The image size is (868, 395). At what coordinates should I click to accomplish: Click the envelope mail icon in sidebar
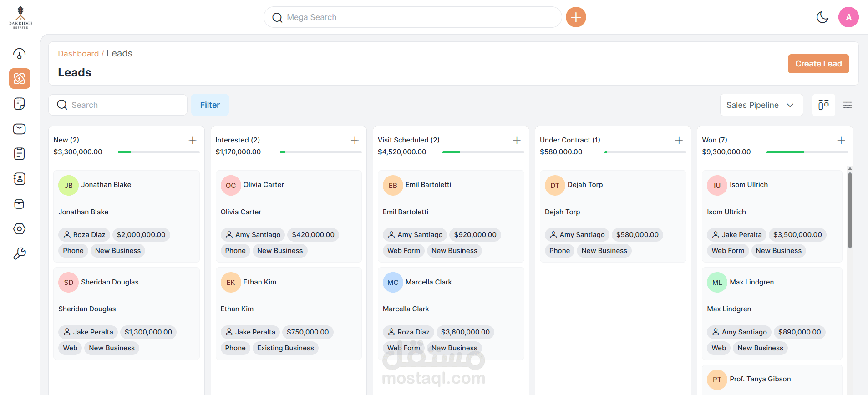click(19, 129)
